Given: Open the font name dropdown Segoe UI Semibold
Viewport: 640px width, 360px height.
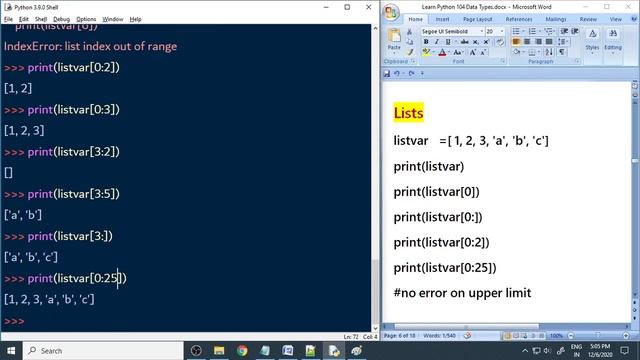Looking at the screenshot, I should click(x=482, y=31).
